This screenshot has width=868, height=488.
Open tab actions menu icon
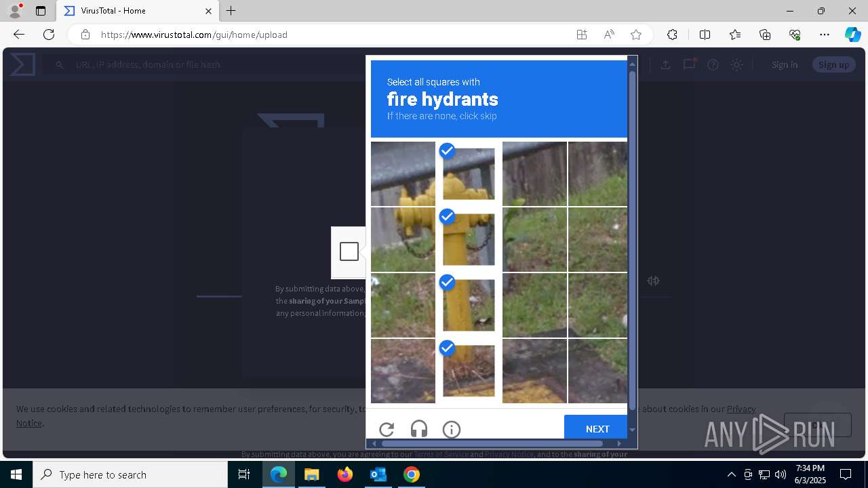(x=41, y=11)
